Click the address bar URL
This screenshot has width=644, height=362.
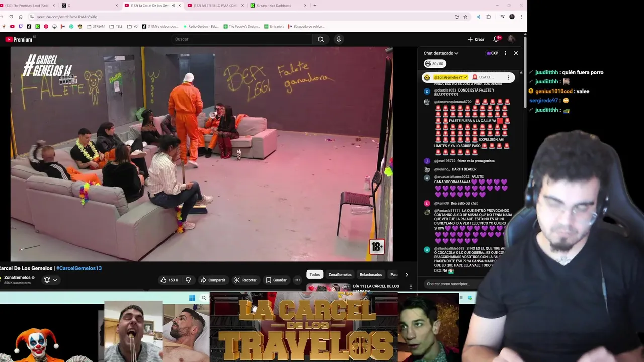(x=67, y=17)
